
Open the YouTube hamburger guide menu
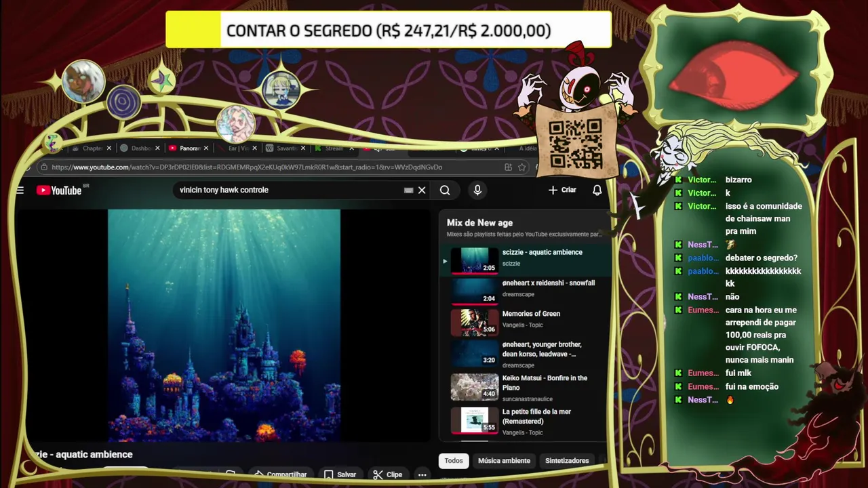(20, 190)
